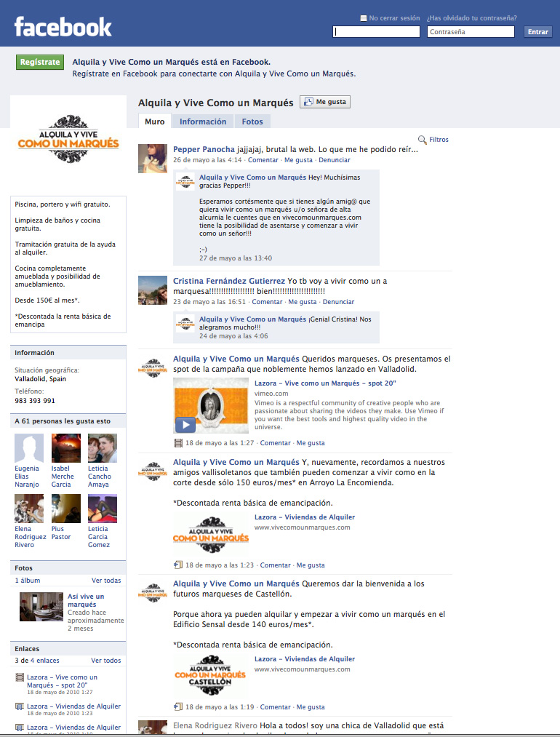This screenshot has height=737, width=560.
Task: Click link icon beside 18 de mayo 1:23 post
Action: click(178, 565)
